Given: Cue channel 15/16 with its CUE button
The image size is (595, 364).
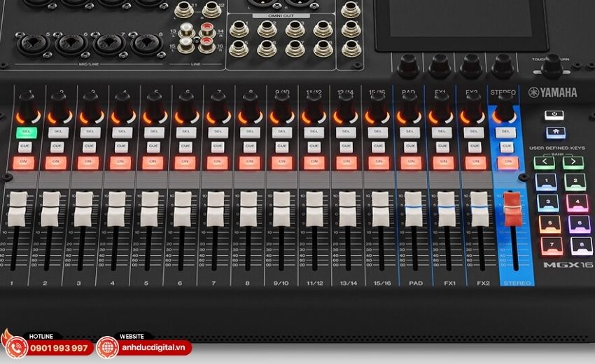Looking at the screenshot, I should tap(378, 146).
